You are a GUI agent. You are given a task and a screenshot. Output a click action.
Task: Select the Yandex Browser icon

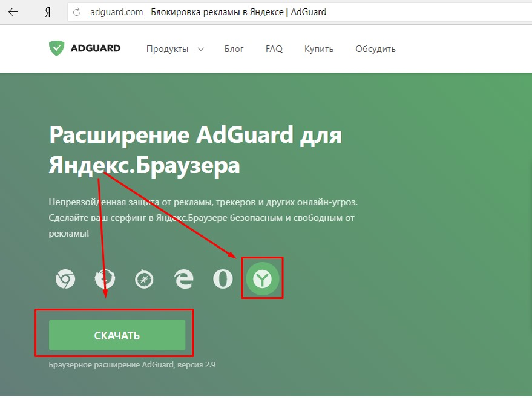point(262,278)
